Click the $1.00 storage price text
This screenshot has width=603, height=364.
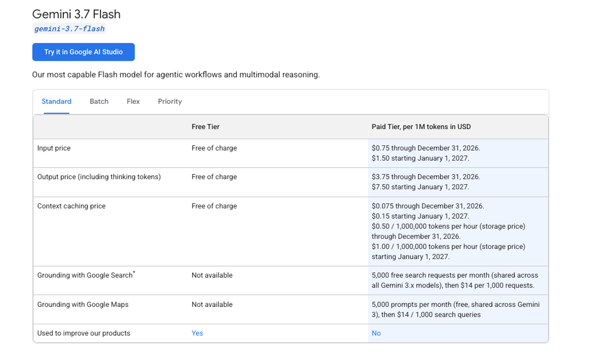coord(448,252)
